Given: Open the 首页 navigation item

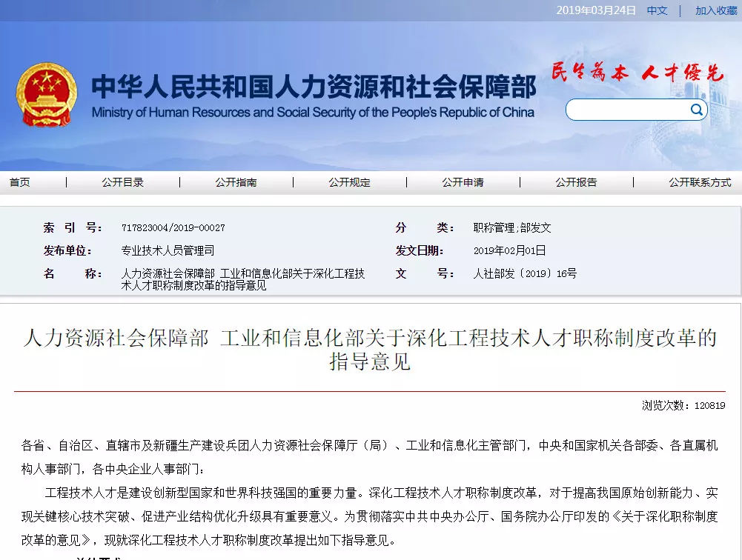Looking at the screenshot, I should [x=20, y=182].
